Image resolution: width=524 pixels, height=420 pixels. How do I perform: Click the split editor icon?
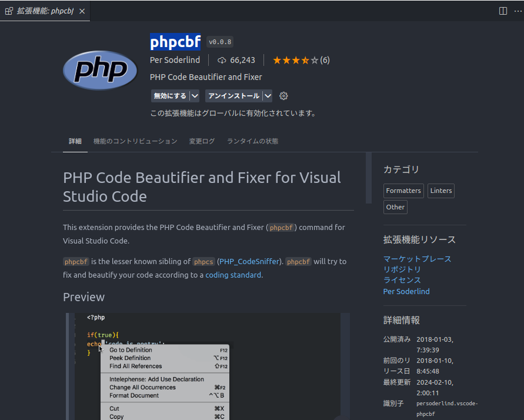point(503,11)
